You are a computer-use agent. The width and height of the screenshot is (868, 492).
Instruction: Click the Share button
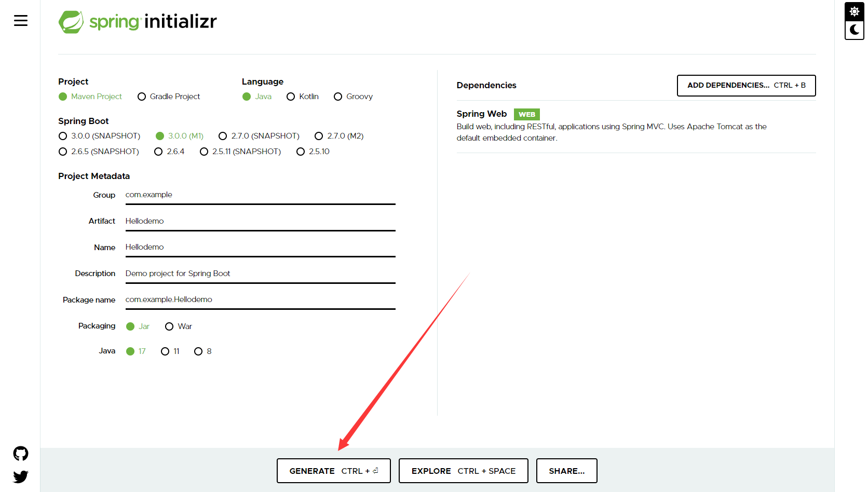567,471
